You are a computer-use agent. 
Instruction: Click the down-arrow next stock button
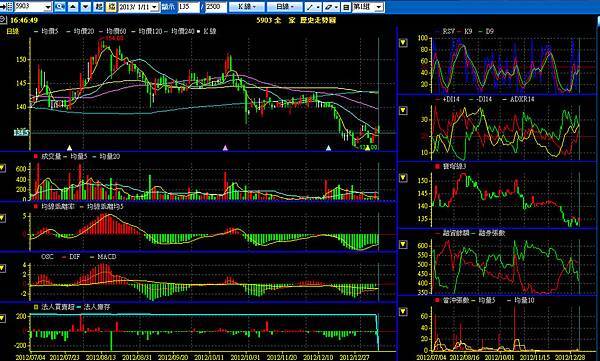coord(86,7)
